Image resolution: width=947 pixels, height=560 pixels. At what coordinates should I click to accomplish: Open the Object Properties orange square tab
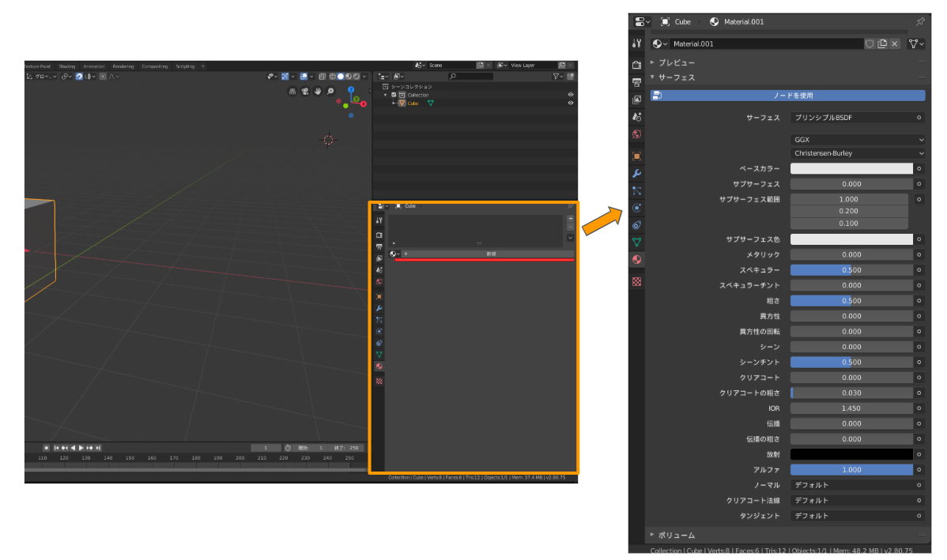click(637, 155)
